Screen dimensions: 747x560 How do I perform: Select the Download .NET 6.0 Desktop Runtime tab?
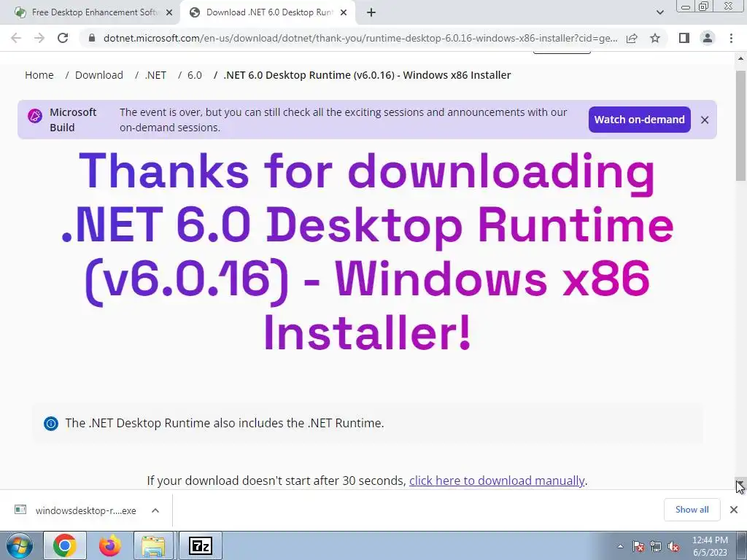coord(269,12)
